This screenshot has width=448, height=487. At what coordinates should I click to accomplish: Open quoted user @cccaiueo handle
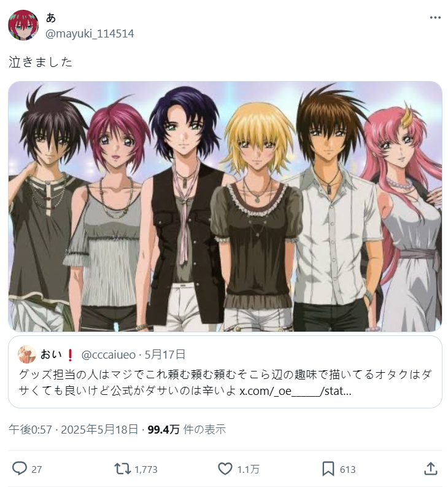[x=109, y=355]
